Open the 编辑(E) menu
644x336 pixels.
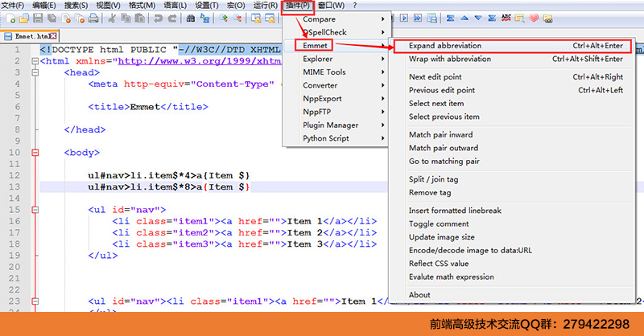pos(44,6)
